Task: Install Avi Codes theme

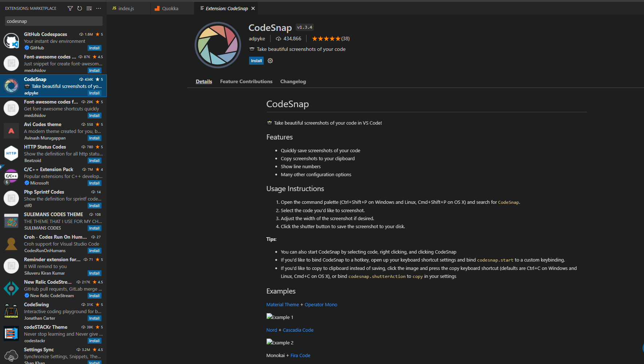Action: (95, 138)
